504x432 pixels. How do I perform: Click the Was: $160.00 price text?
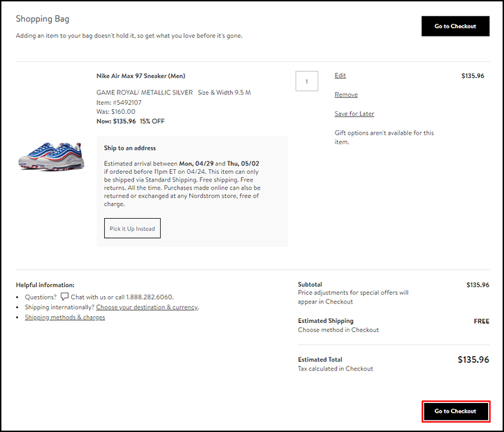point(116,112)
